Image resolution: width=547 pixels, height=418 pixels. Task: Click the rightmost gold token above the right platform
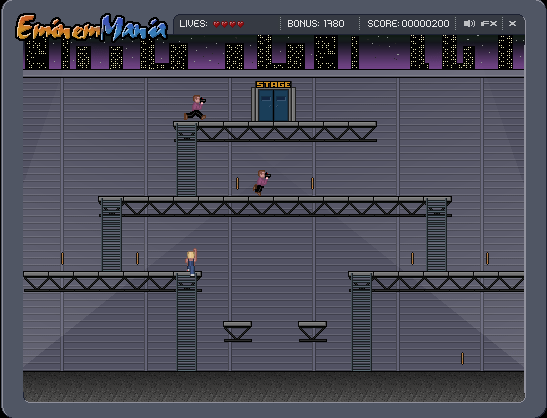tap(487, 259)
